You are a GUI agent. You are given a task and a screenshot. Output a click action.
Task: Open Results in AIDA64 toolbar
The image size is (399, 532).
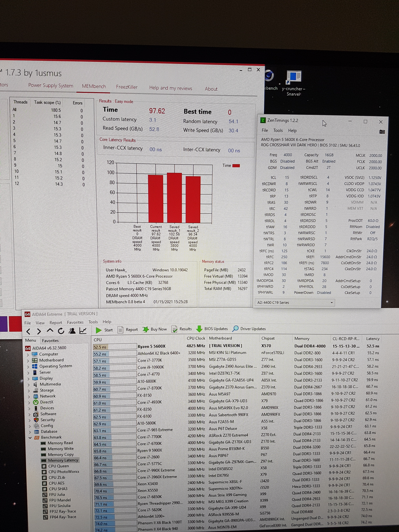coord(182,329)
